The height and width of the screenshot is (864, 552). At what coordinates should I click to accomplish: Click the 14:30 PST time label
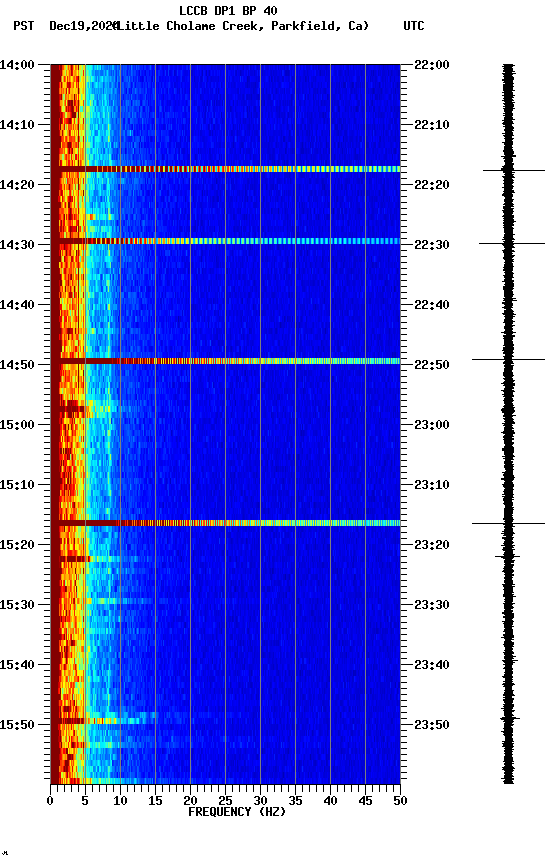tap(17, 245)
